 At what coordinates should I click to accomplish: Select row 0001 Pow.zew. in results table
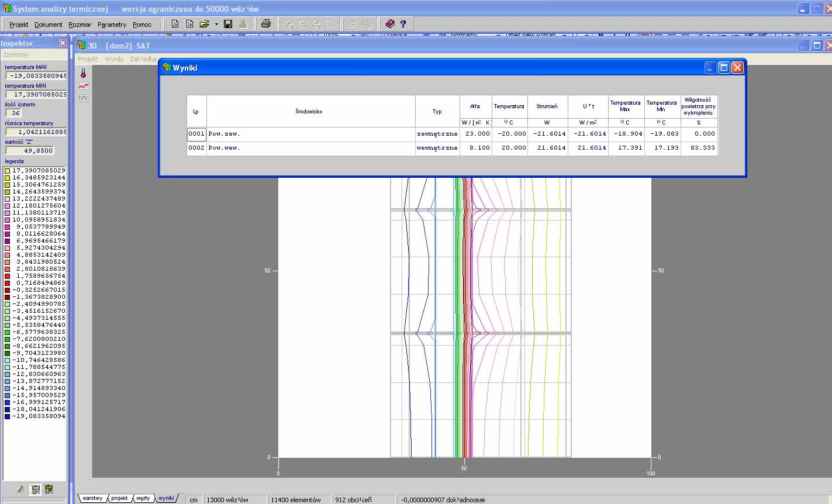coord(452,134)
